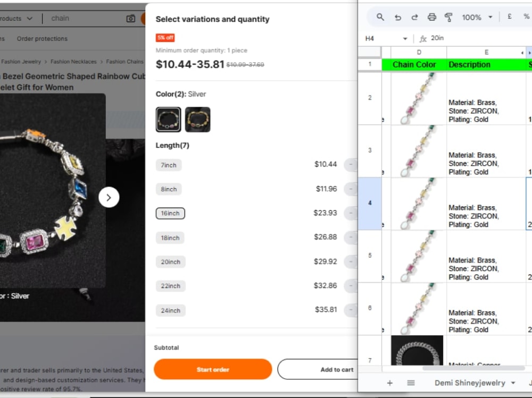Select the Gold color variation thumbnail
The height and width of the screenshot is (398, 532).
pyautogui.click(x=197, y=120)
